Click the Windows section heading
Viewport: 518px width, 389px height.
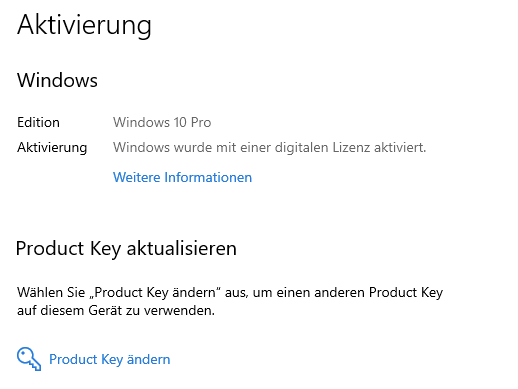[57, 80]
